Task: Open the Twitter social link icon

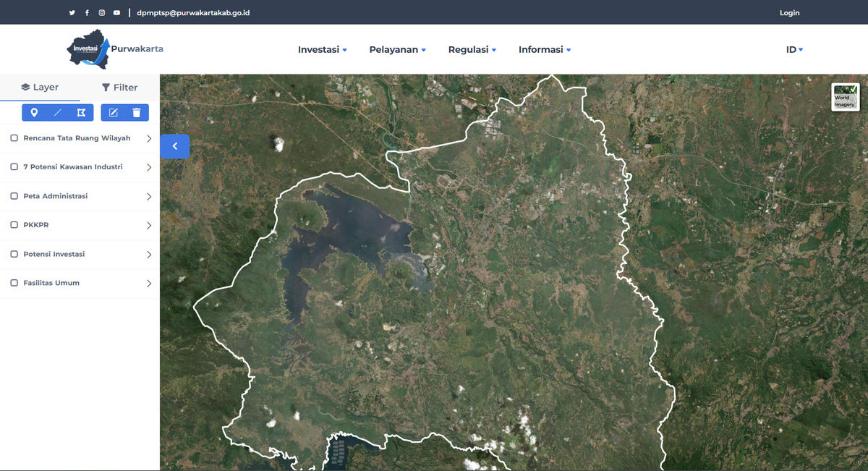Action: (x=72, y=13)
